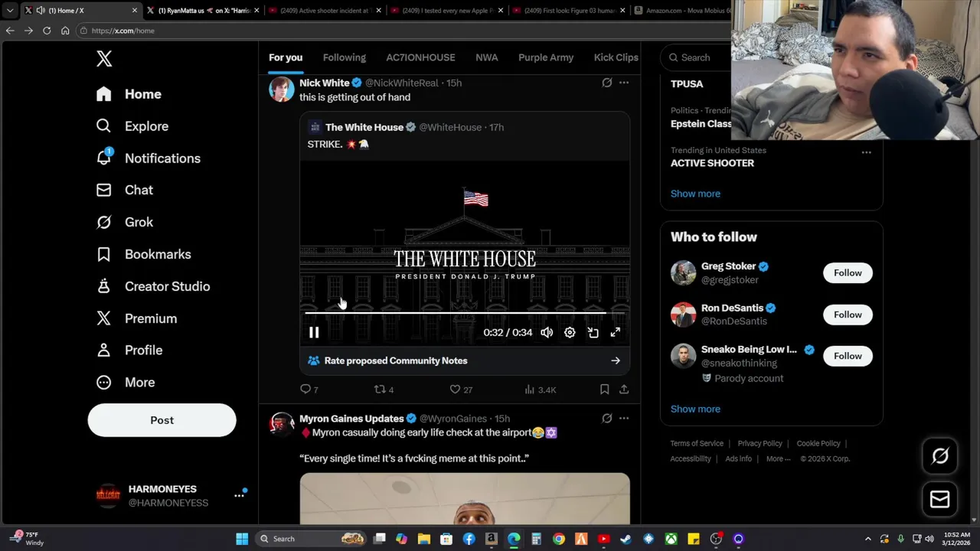Show hidden system tray icons

click(867, 539)
